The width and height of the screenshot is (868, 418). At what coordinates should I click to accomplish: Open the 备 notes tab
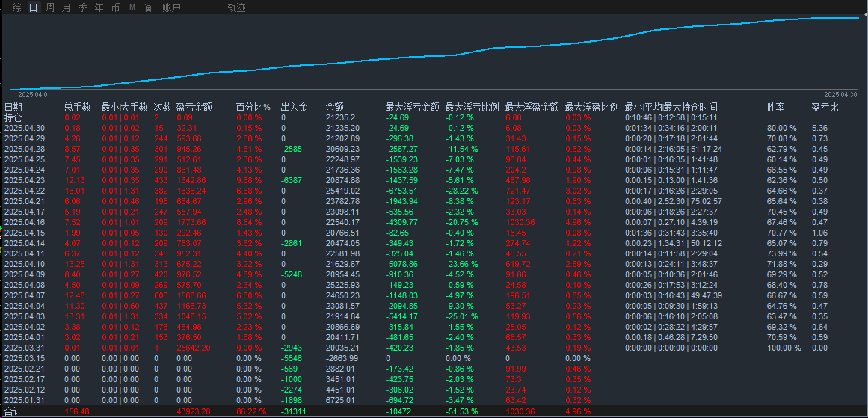point(148,7)
